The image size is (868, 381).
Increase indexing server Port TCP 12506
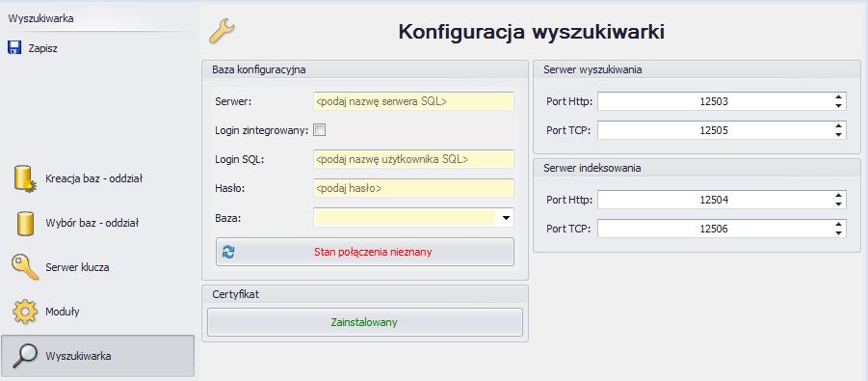click(x=839, y=224)
